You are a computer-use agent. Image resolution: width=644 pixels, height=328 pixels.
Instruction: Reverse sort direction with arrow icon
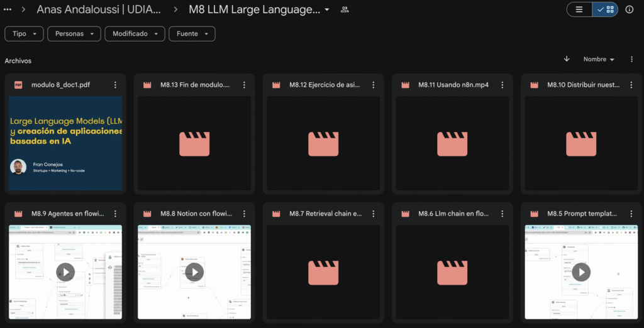click(x=567, y=59)
